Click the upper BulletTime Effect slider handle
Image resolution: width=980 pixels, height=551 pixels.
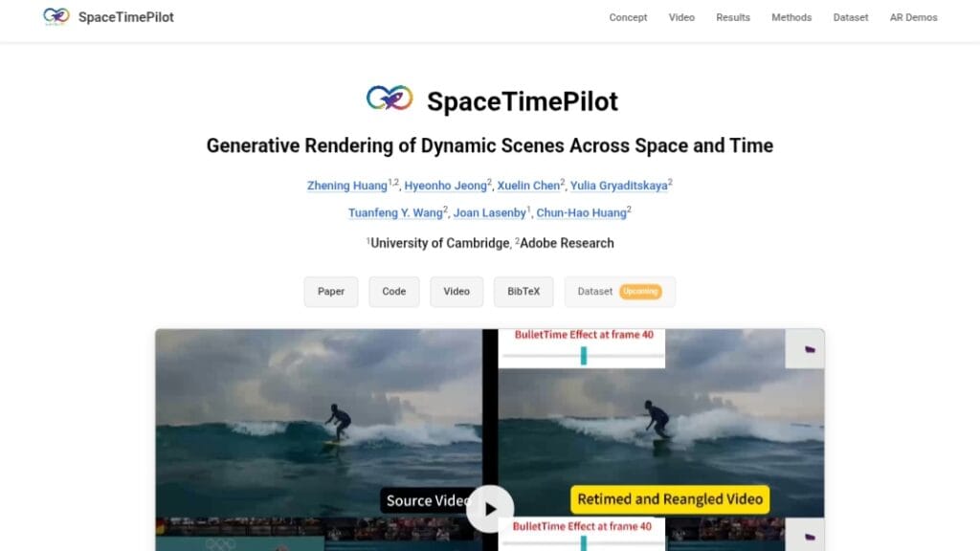click(x=583, y=356)
